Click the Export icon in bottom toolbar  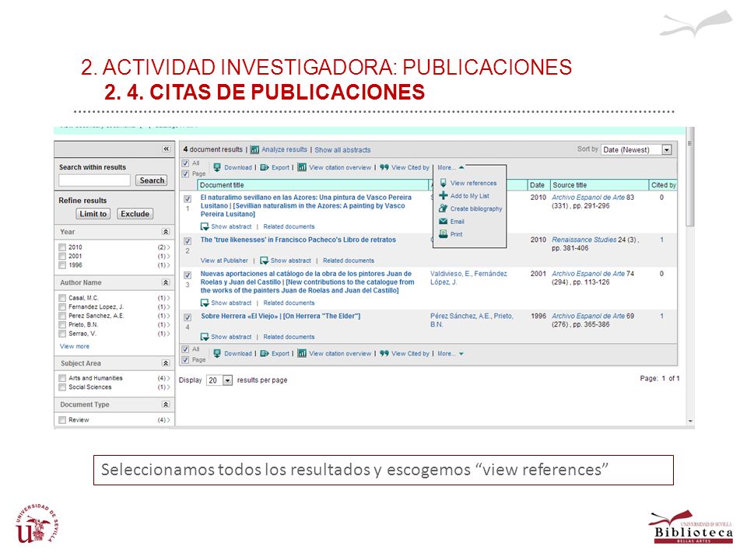(265, 353)
